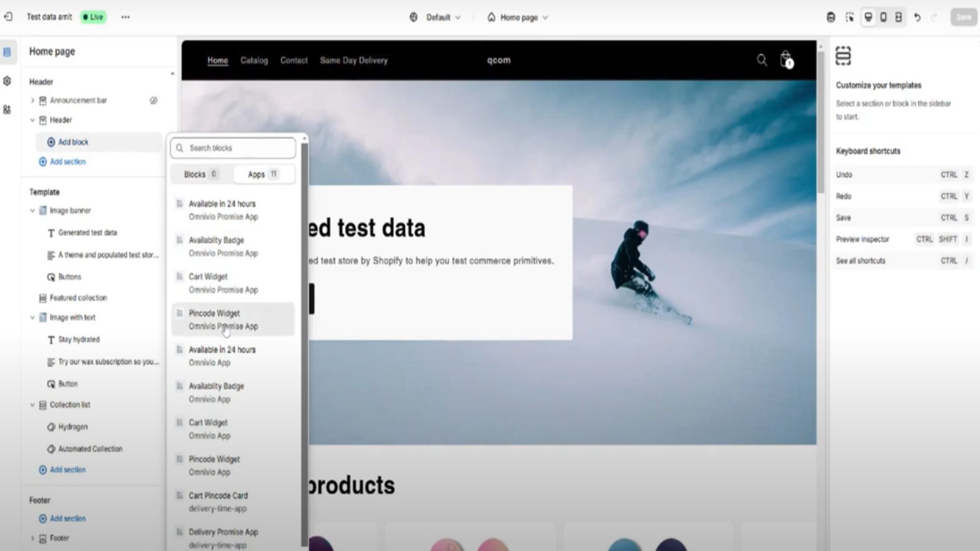Switch to fullscreen preview icon
This screenshot has width=980, height=551.
click(899, 17)
